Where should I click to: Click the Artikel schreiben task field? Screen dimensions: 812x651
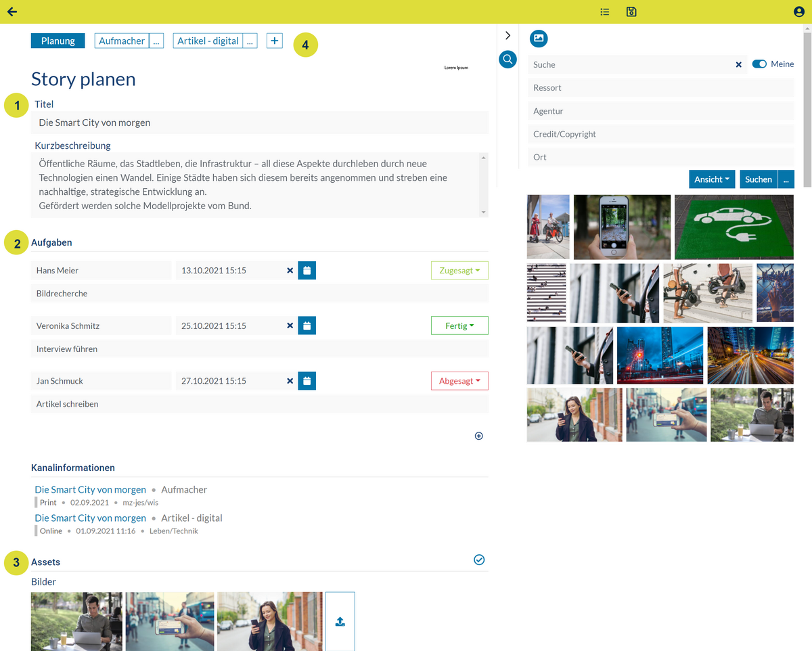point(260,404)
